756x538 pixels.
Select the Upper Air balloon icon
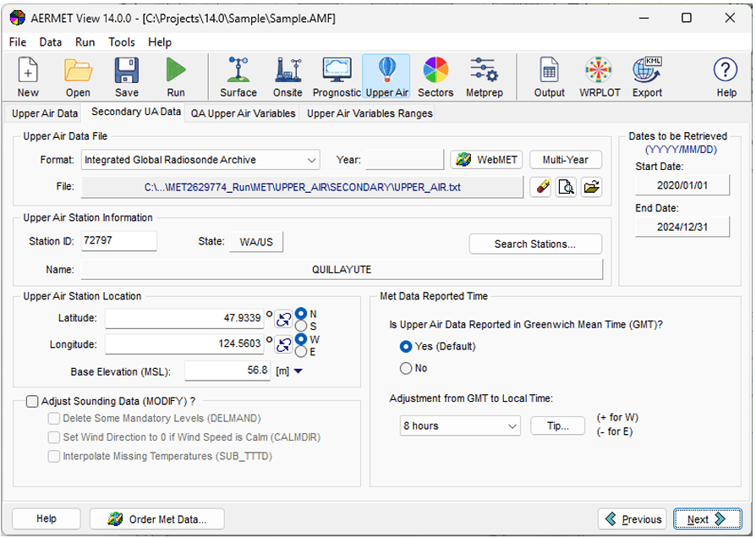(386, 77)
